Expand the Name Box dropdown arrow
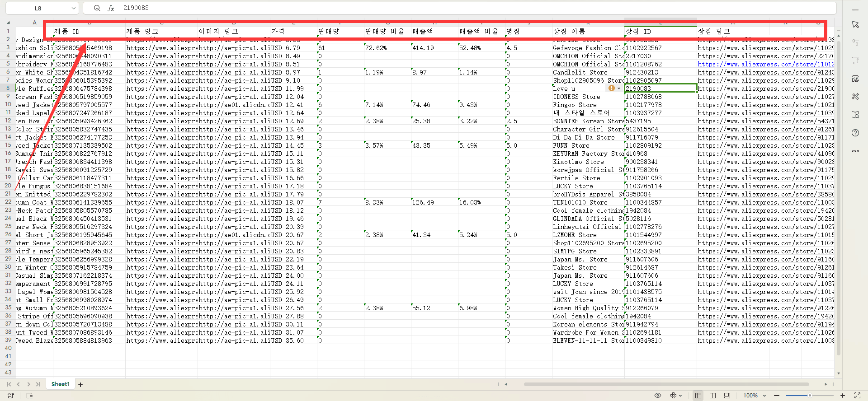The height and width of the screenshot is (401, 868). [x=73, y=8]
